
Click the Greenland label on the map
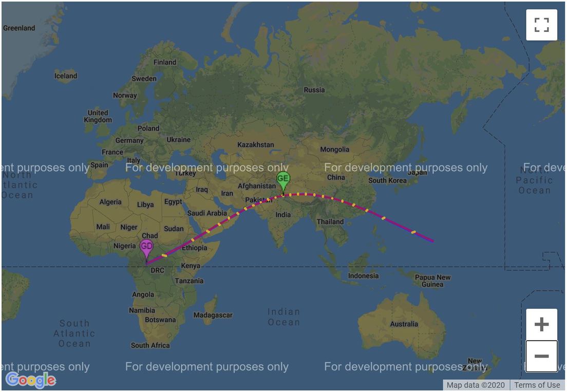pos(19,28)
